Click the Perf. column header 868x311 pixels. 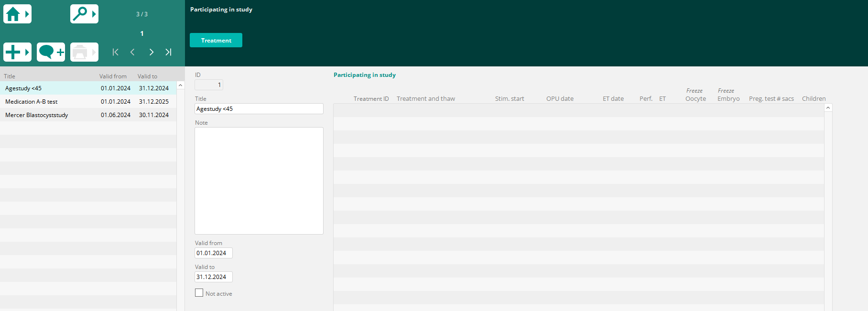pyautogui.click(x=646, y=99)
